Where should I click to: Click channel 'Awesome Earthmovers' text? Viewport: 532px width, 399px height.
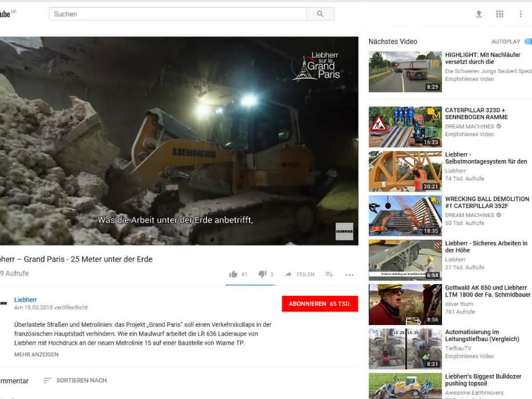[x=474, y=393]
